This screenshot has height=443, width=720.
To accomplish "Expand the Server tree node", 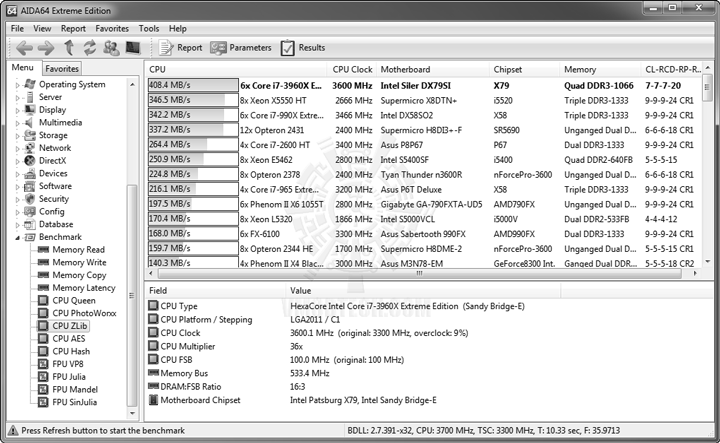I will (18, 98).
